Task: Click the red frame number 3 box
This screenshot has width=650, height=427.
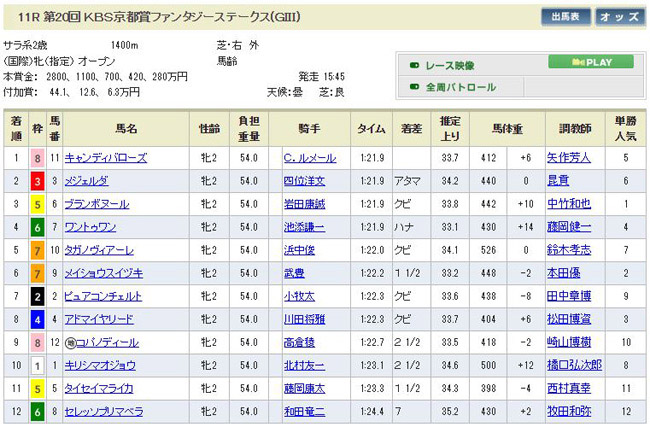Action: 39,180
